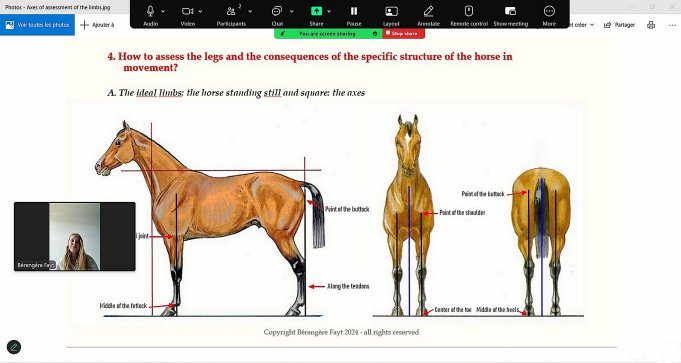This screenshot has height=363, width=681.
Task: Select Bérengère Fayt's video thumbnail
Action: tap(75, 237)
